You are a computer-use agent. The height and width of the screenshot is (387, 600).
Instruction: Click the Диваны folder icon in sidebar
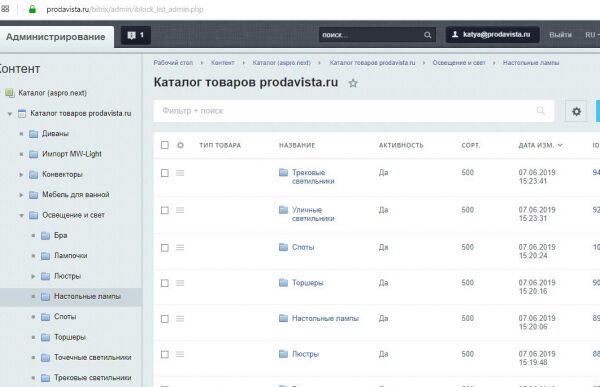(34, 134)
